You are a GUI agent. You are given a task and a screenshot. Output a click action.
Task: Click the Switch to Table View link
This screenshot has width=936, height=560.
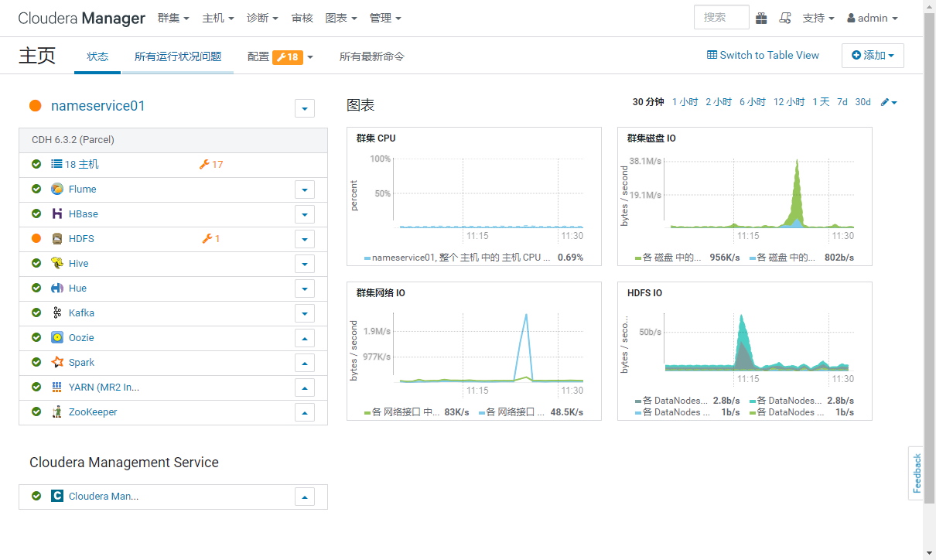coord(763,55)
